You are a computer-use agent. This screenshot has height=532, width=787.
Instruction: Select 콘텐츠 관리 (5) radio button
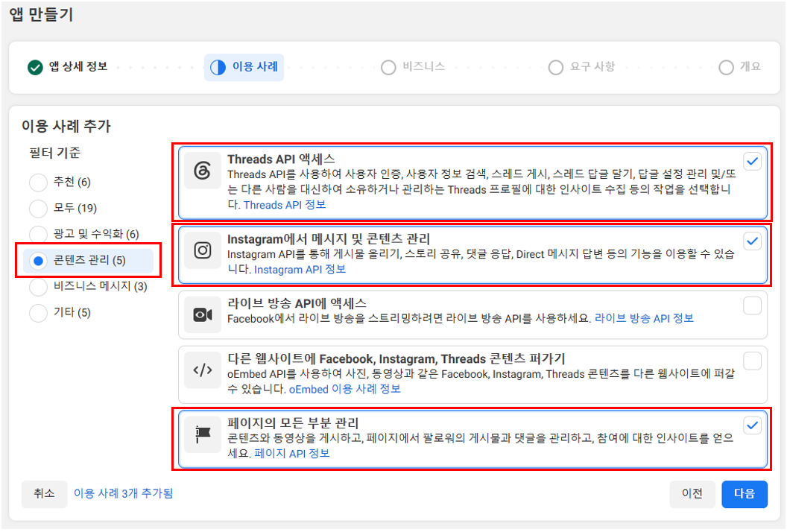(x=38, y=261)
